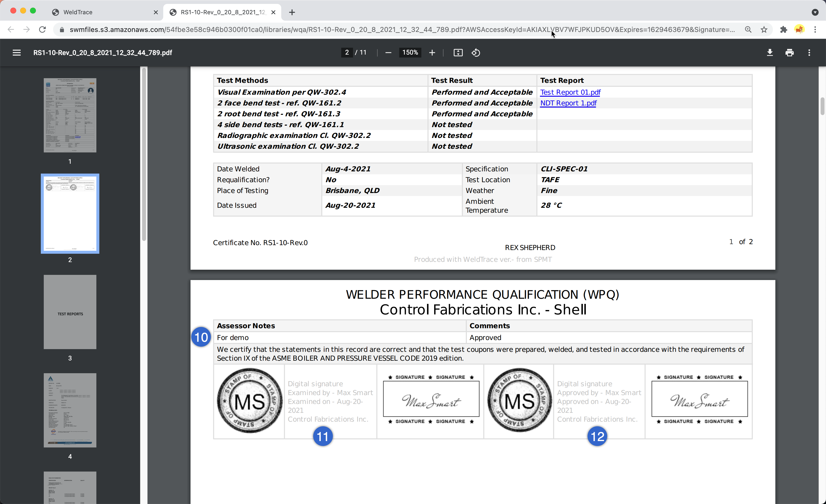Open the PDF viewer more actions menu
The image size is (826, 504).
[x=809, y=53]
